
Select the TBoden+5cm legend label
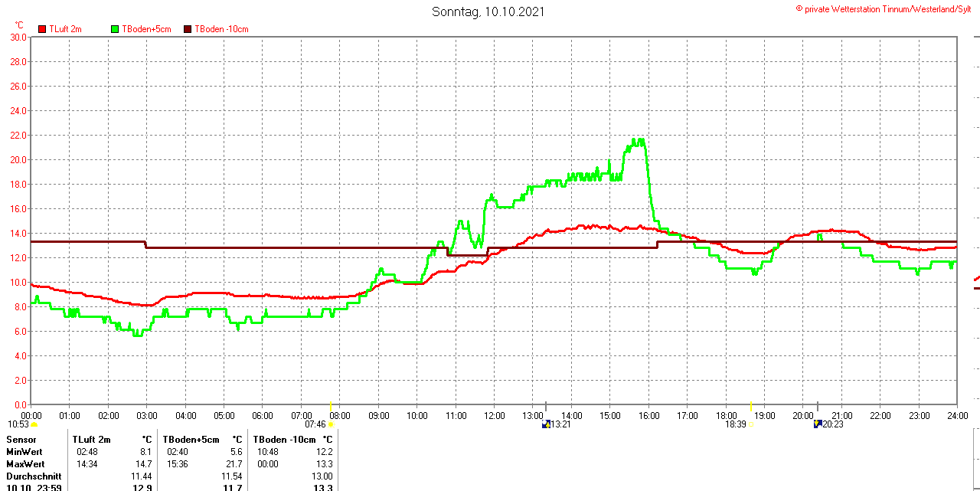click(146, 29)
